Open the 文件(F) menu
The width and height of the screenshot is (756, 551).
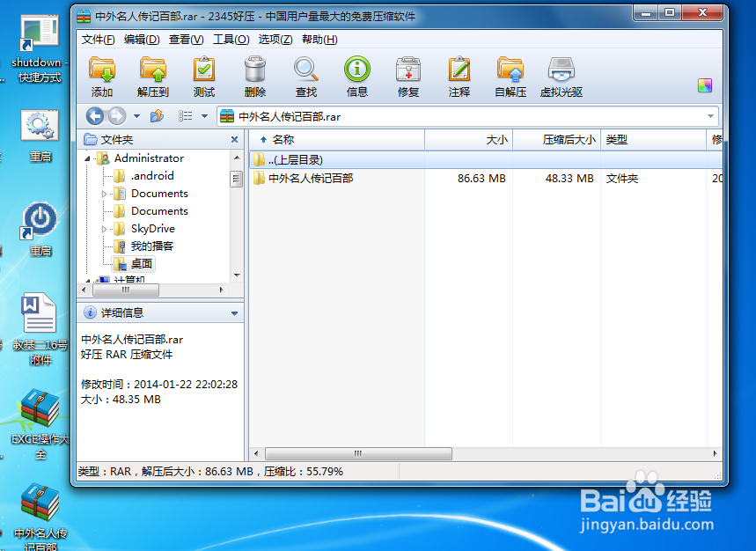click(98, 40)
